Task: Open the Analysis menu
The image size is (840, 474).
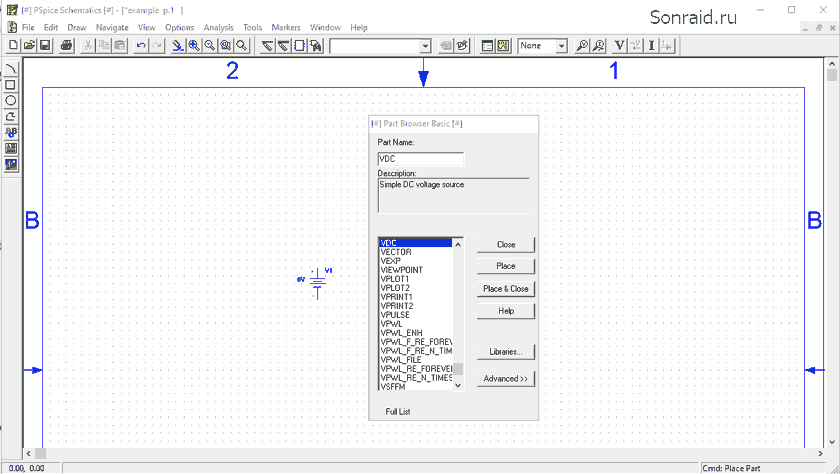Action: (x=219, y=27)
